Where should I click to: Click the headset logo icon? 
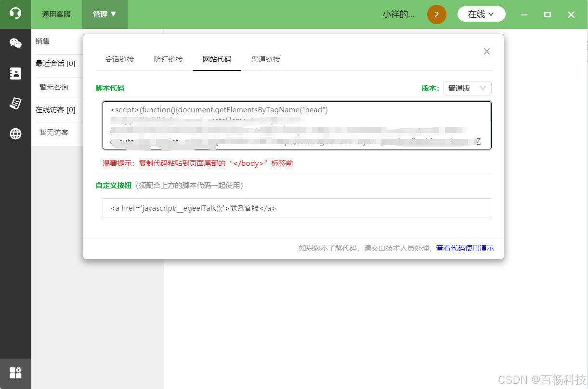click(x=15, y=13)
